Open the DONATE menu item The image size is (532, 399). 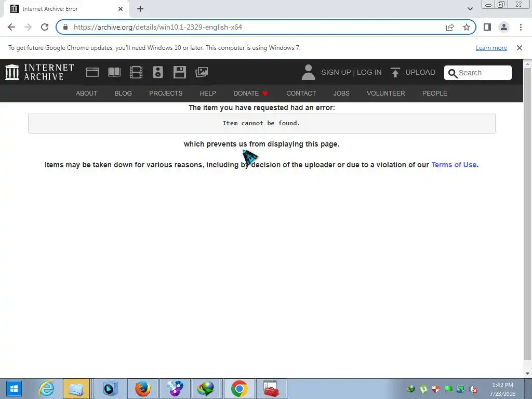pyautogui.click(x=250, y=94)
